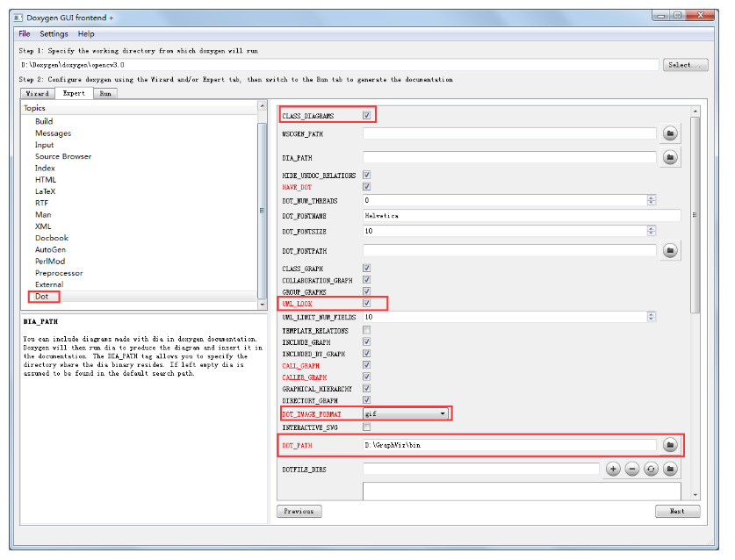Open the File menu
735x560 pixels.
coord(25,33)
